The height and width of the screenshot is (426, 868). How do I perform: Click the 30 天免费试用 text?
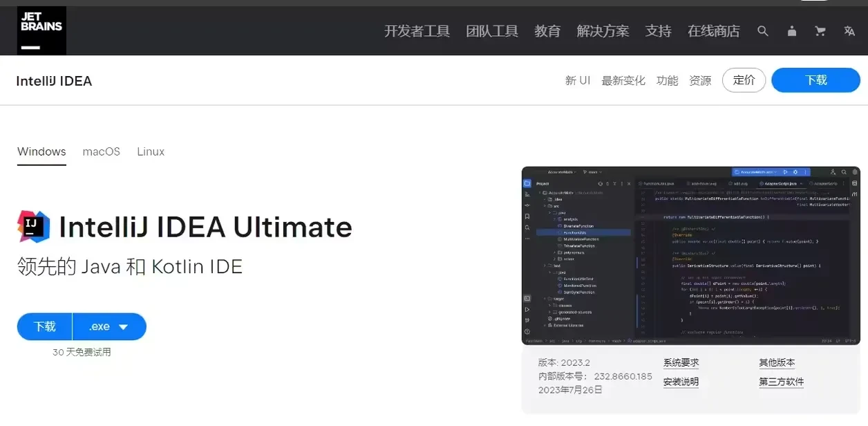pyautogui.click(x=82, y=352)
